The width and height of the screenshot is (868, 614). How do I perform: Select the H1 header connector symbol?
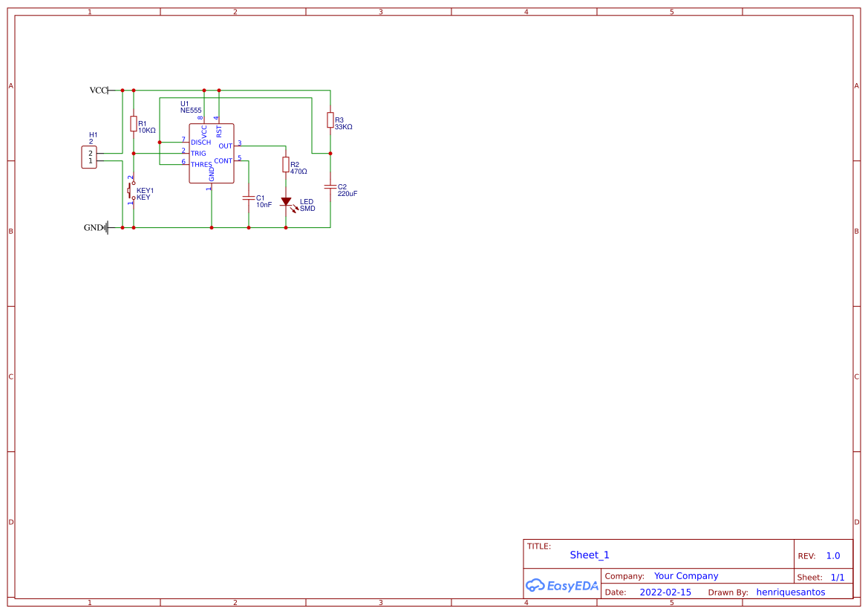[x=89, y=156]
